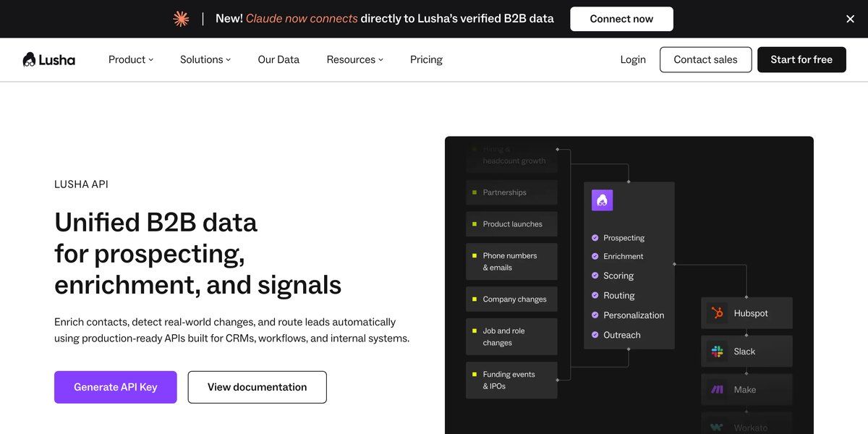Viewport: 868px width, 434px height.
Task: Click the "Personalization" text in the diagram
Action: click(634, 315)
